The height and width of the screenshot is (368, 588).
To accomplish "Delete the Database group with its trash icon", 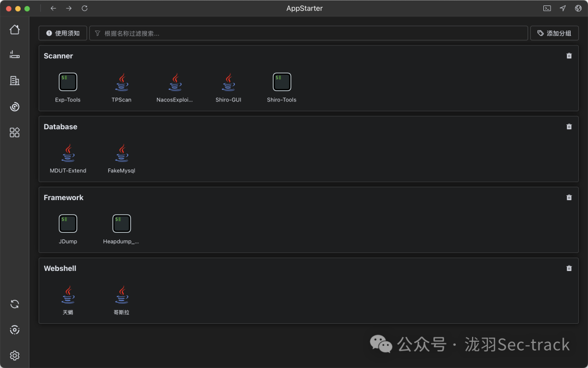I will pos(569,126).
